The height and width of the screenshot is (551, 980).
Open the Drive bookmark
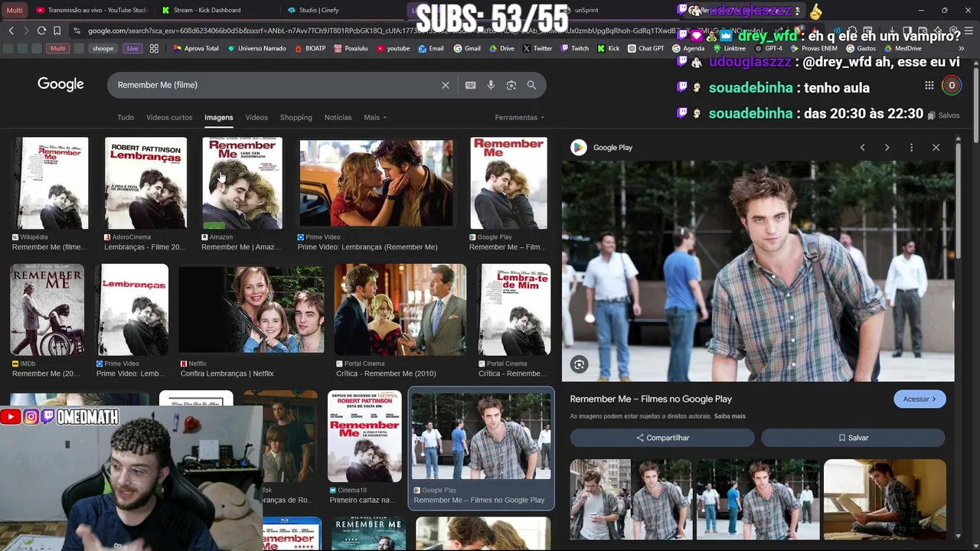501,48
